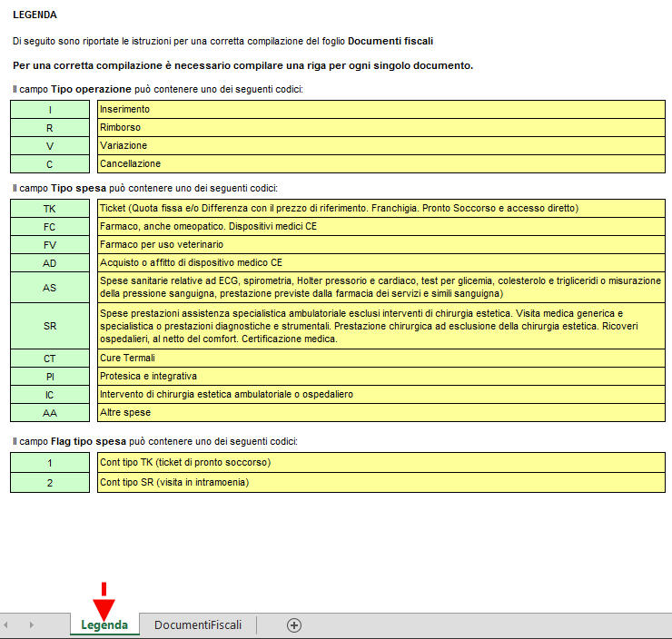Select the Ticket (Quota fissa) description cell
Image resolution: width=672 pixels, height=639 pixels.
pyautogui.click(x=381, y=209)
